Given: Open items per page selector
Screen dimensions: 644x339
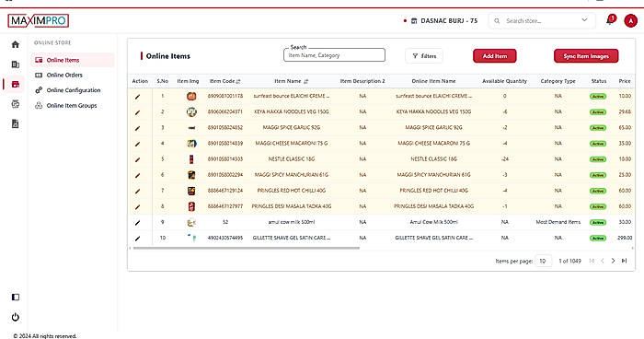Looking at the screenshot, I should click(x=543, y=261).
